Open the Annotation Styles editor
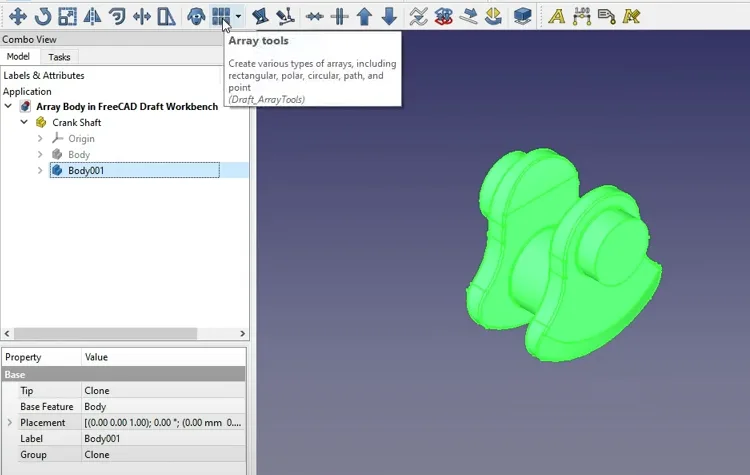This screenshot has height=475, width=750. 631,16
